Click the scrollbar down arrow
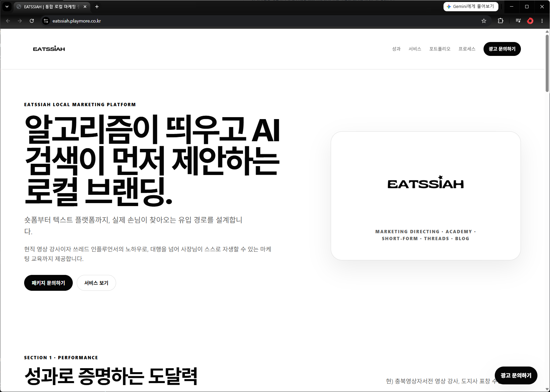 coord(547,389)
